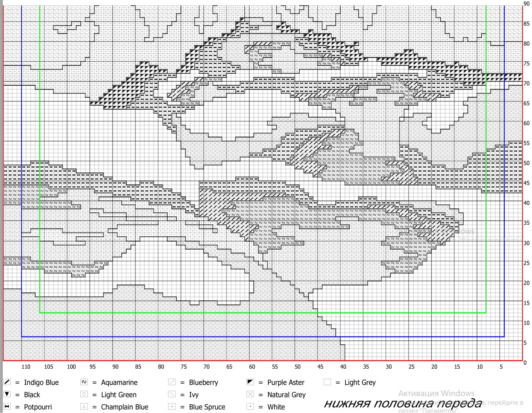Select the 'Purple Aster' legend label
Viewport: 532px width, 413px height.
tap(286, 383)
